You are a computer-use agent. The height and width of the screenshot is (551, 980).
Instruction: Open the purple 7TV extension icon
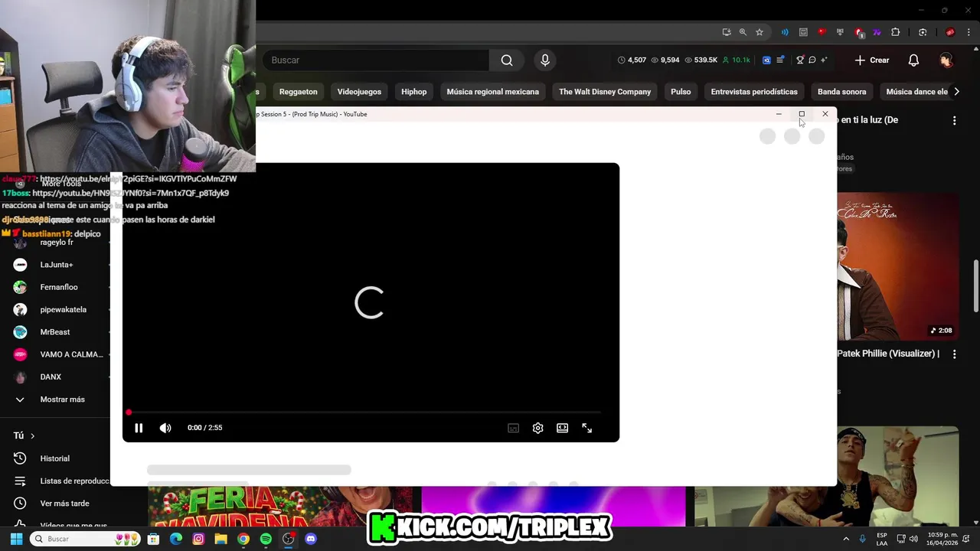coord(877,32)
